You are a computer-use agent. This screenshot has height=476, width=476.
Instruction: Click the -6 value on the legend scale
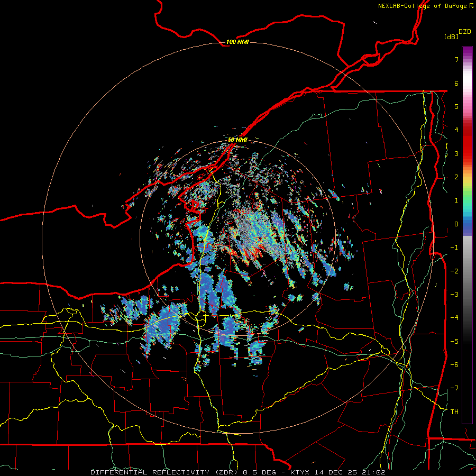point(454,365)
